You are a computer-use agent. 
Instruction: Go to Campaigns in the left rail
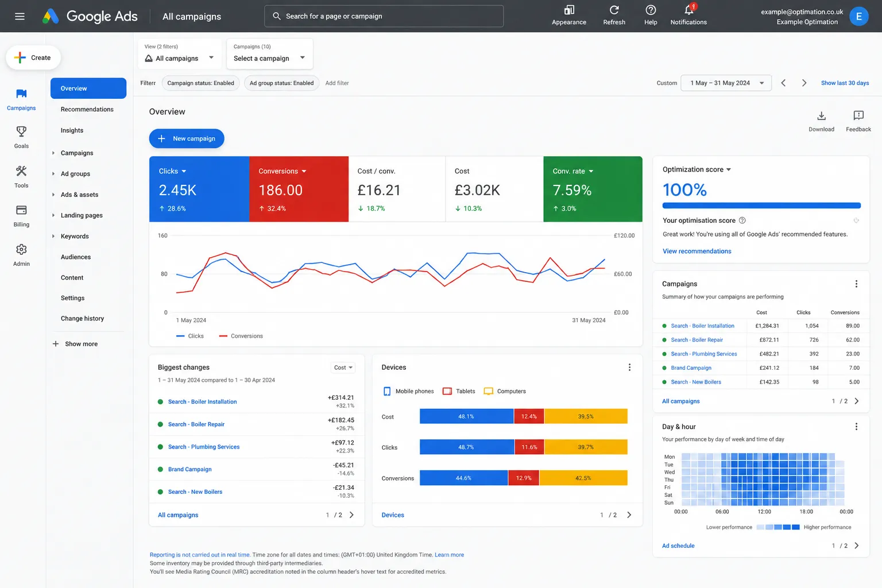(21, 99)
